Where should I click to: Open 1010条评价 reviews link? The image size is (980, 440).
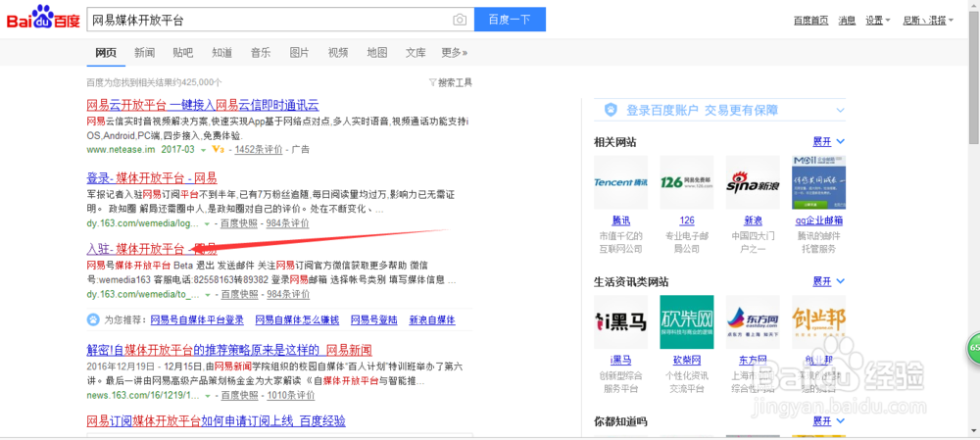pos(291,396)
